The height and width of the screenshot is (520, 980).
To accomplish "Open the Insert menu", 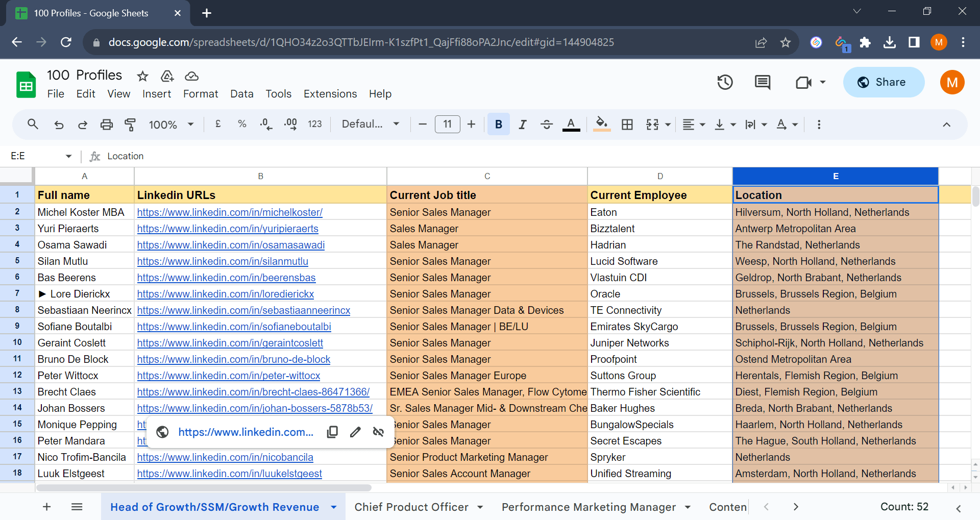I will tap(157, 94).
